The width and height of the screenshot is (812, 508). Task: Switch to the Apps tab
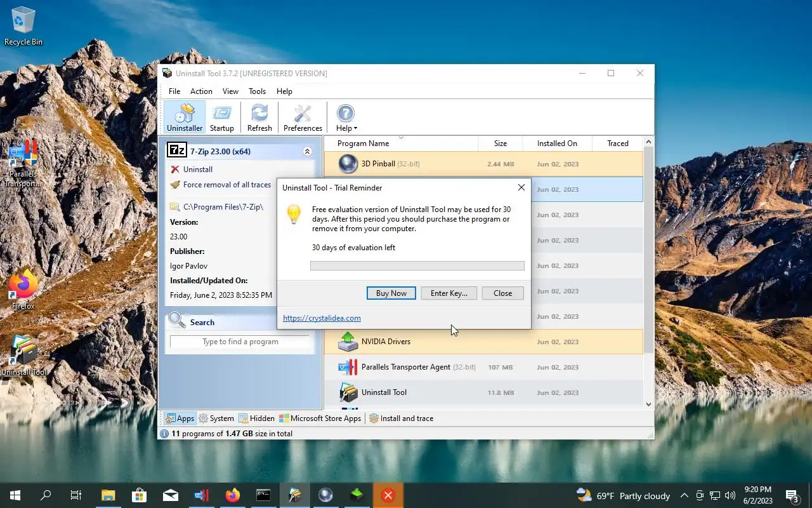180,418
